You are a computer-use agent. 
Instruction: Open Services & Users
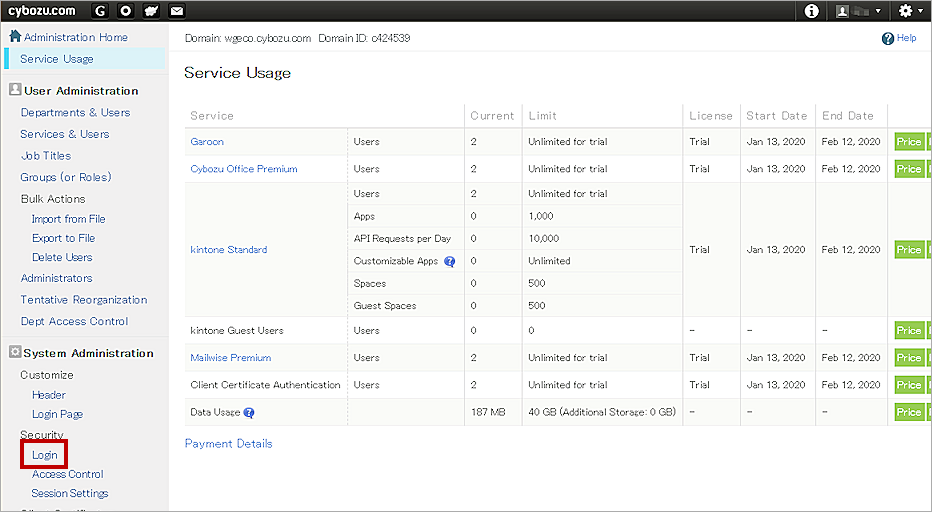tap(65, 134)
